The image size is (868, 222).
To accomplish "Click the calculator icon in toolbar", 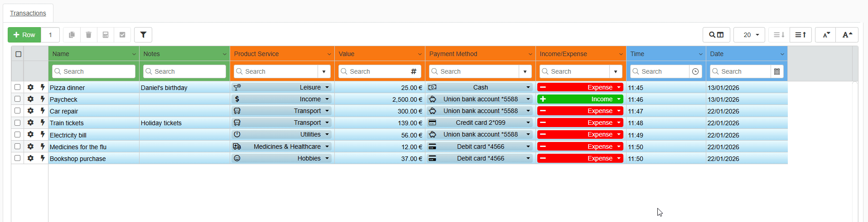I will [106, 35].
